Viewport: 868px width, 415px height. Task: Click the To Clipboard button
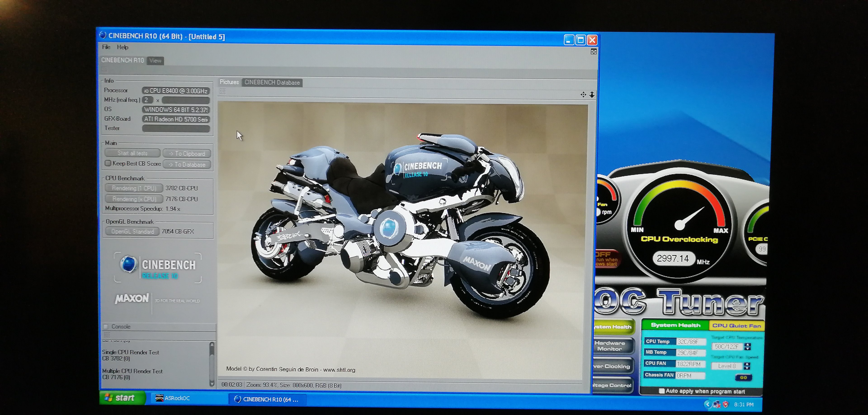pyautogui.click(x=187, y=154)
